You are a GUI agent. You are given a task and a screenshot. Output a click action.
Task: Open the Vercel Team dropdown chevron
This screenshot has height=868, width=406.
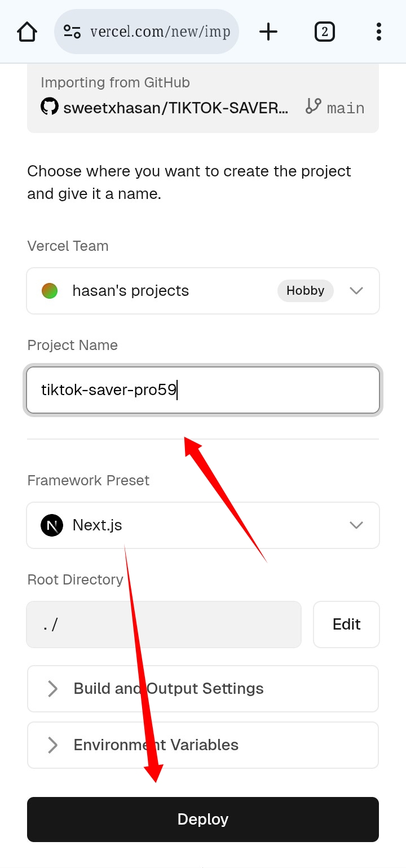click(x=356, y=291)
